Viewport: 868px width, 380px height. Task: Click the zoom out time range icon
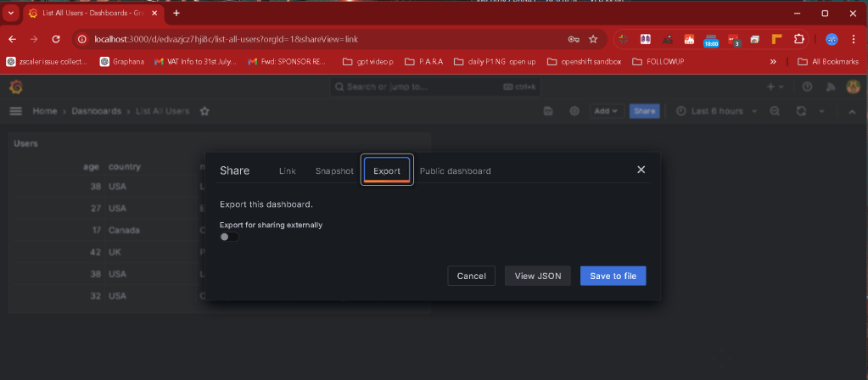[775, 111]
